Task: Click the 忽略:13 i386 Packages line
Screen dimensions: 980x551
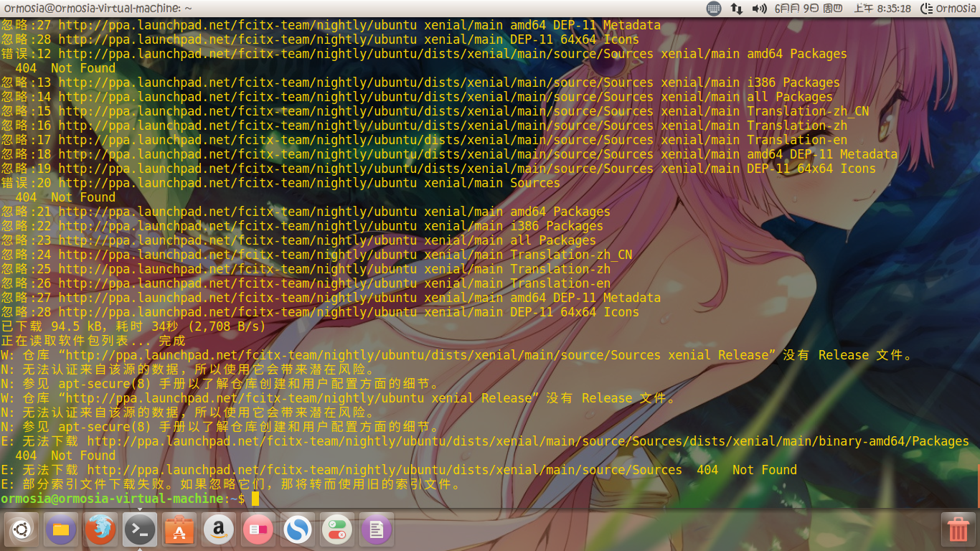Action: point(420,83)
